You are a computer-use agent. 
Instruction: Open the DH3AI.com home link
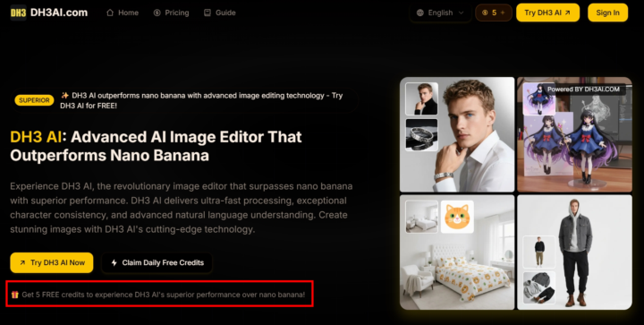(x=59, y=13)
